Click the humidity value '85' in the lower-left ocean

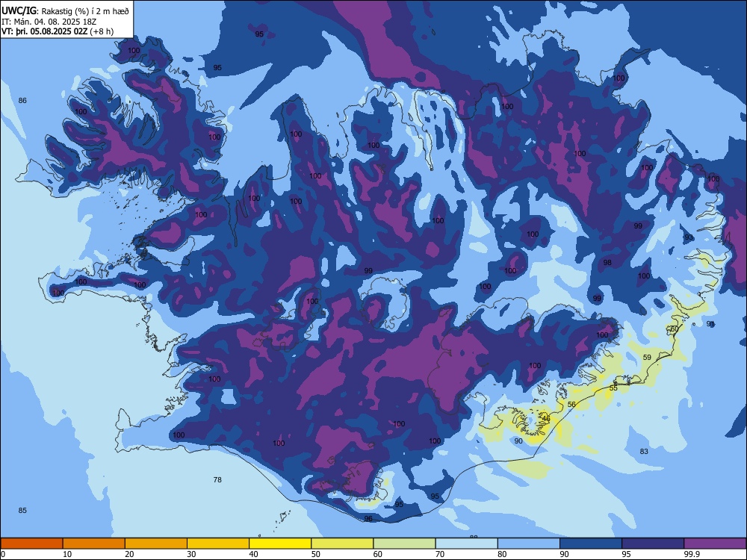[x=22, y=511]
